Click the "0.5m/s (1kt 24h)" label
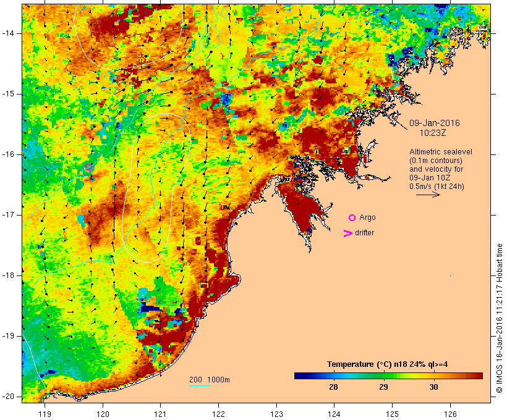Image resolution: width=507 pixels, height=420 pixels. pyautogui.click(x=437, y=187)
